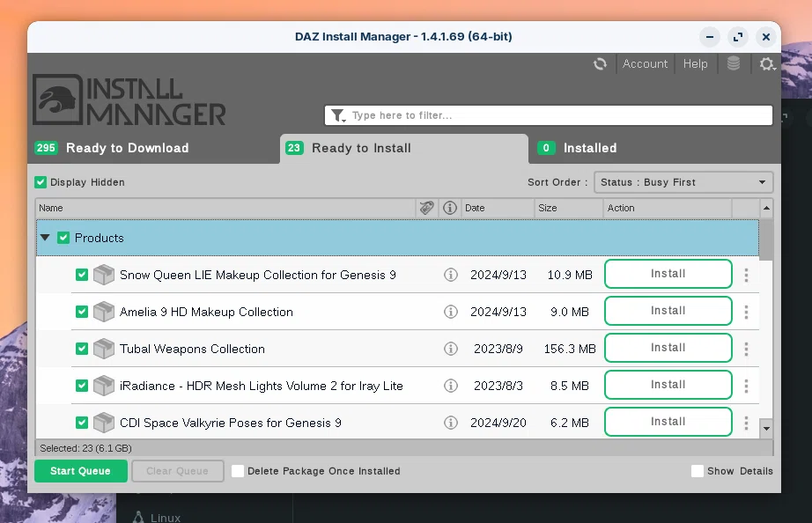Click the Start Queue button
The width and height of the screenshot is (812, 523).
click(x=81, y=471)
